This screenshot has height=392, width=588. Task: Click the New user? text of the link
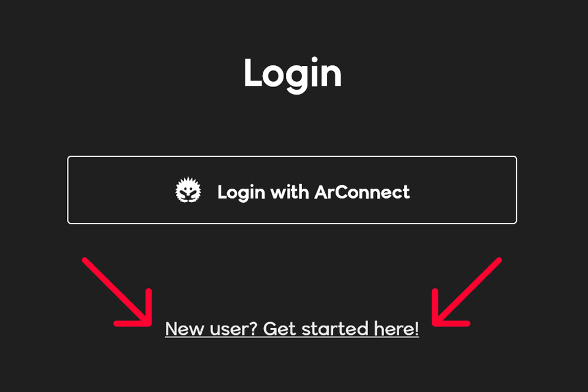212,329
